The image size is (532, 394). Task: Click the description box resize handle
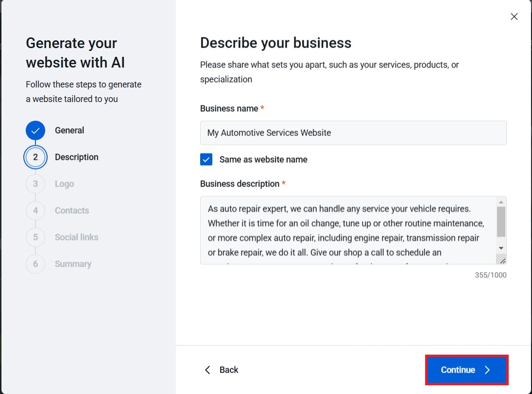tap(502, 261)
